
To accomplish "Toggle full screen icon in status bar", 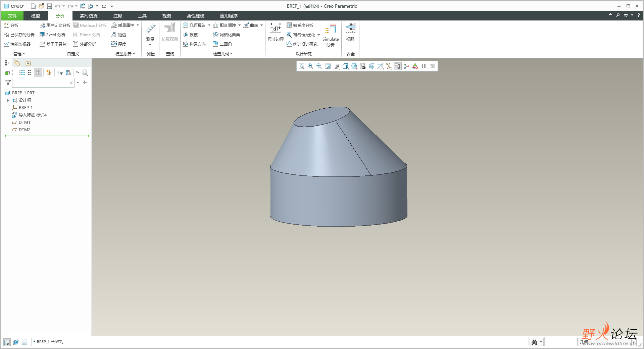I will click(x=24, y=342).
